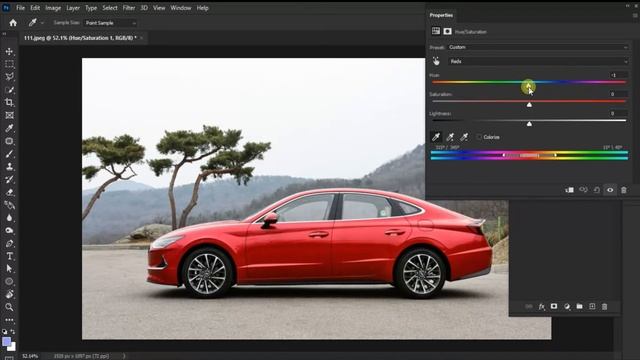Click the on-image adjustment hand tool
Screen dimensions: 640x360
click(x=436, y=61)
